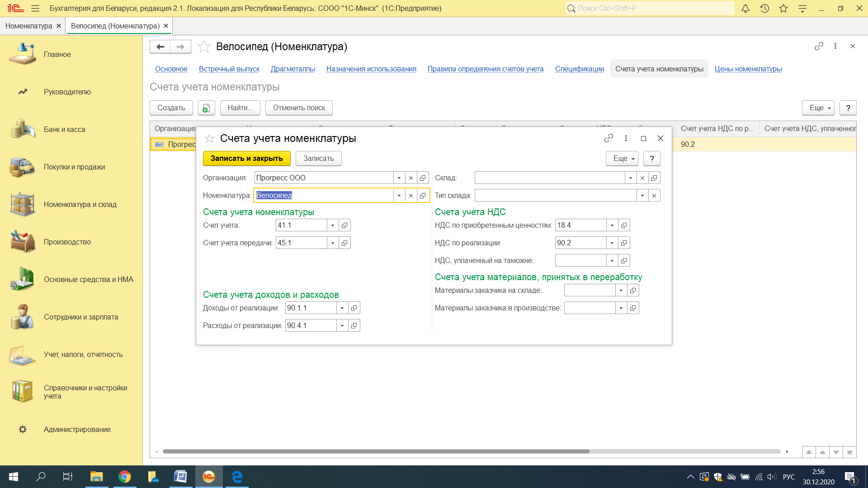Clear the Склад field
The width and height of the screenshot is (868, 488).
tap(642, 178)
